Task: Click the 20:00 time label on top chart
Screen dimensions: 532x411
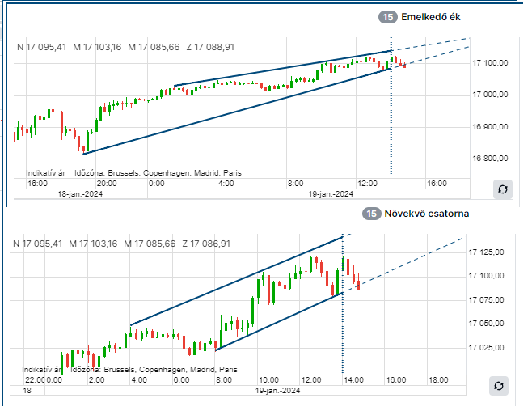Action: (107, 184)
